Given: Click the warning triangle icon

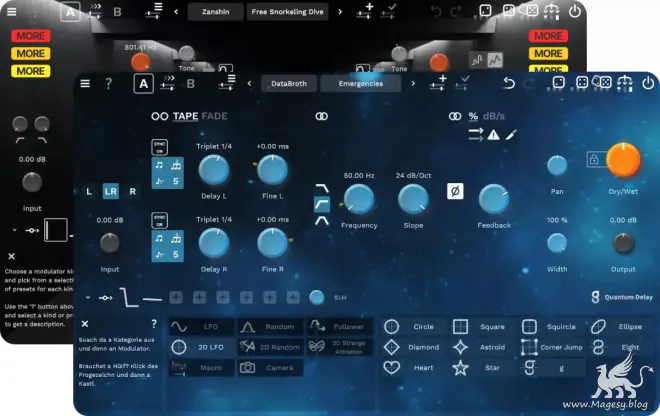Looking at the screenshot, I should pyautogui.click(x=493, y=135).
